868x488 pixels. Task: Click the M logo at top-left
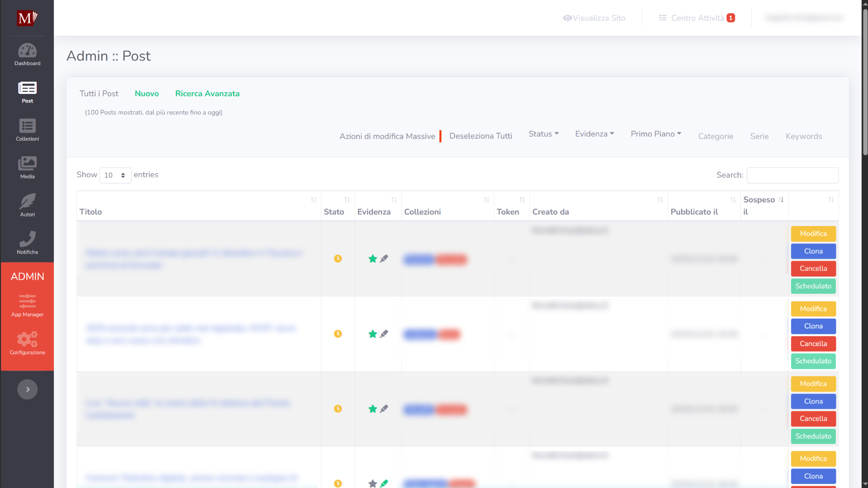pos(27,18)
